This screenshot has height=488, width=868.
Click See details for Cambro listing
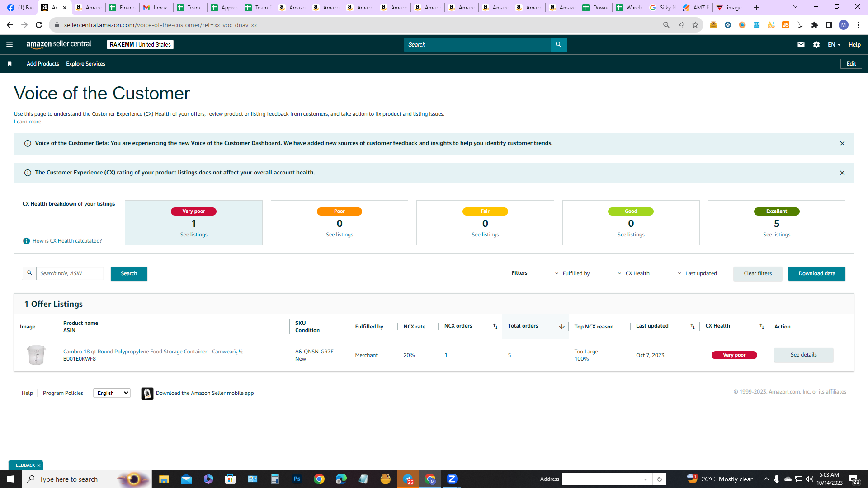[x=803, y=355]
